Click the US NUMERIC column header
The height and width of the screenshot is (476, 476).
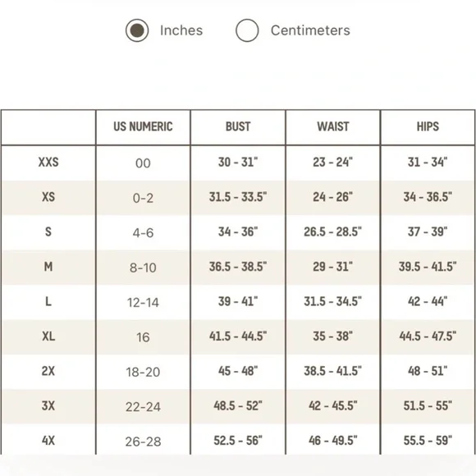point(143,126)
